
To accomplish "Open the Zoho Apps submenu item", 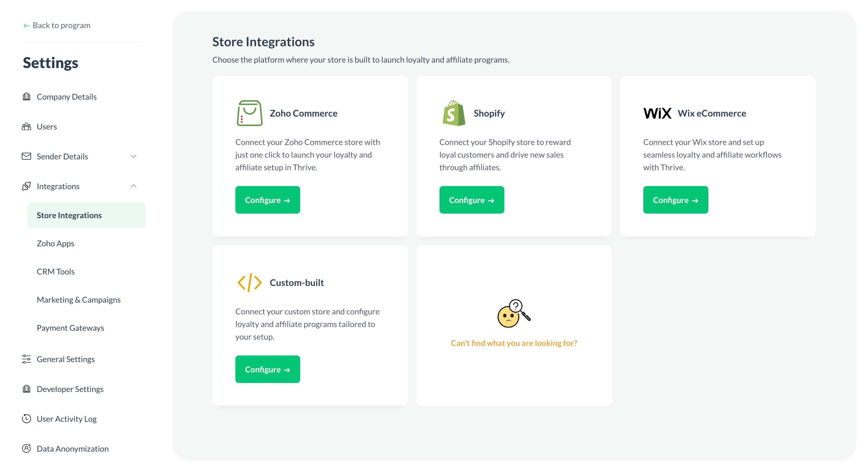I will [56, 243].
